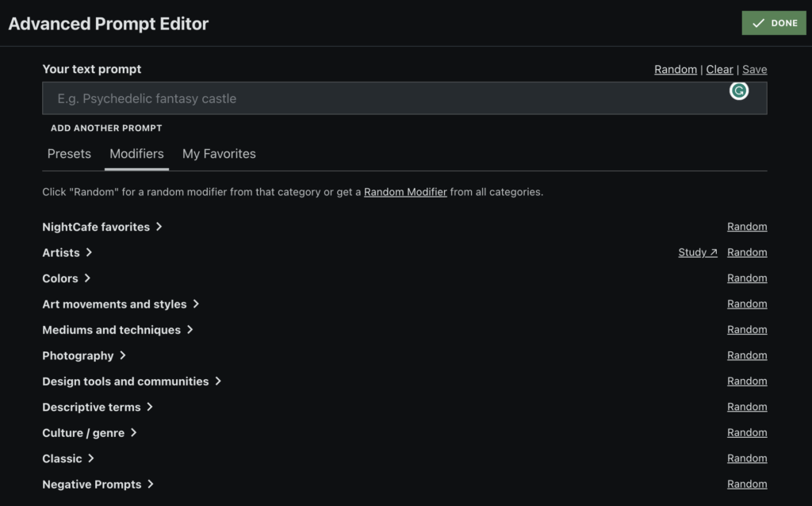
Task: Save the current prompt
Action: tap(754, 69)
